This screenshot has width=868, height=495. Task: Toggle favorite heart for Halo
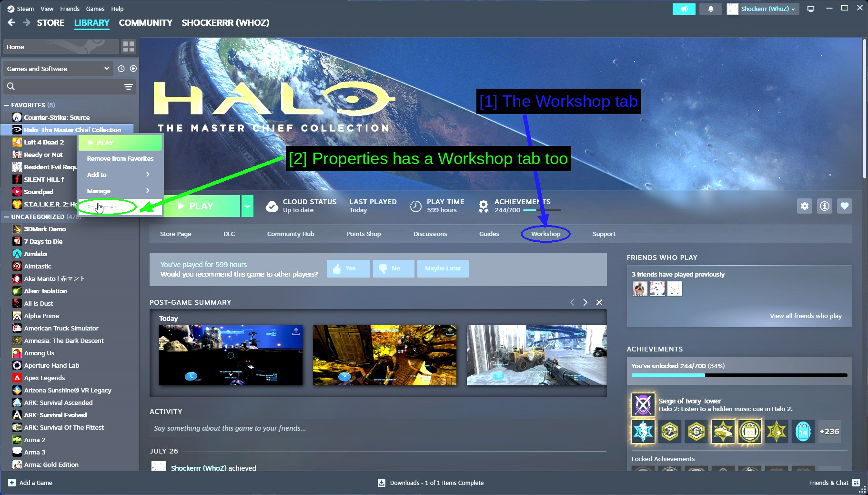[845, 206]
